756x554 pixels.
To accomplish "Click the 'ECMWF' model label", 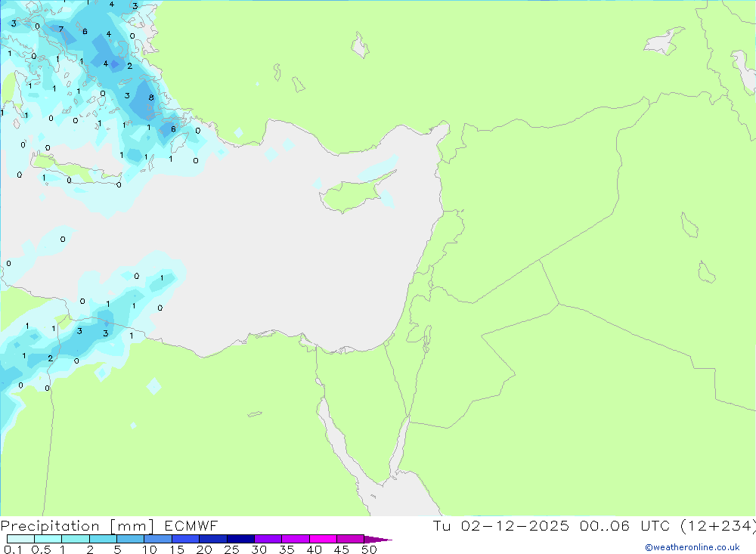I will [191, 525].
